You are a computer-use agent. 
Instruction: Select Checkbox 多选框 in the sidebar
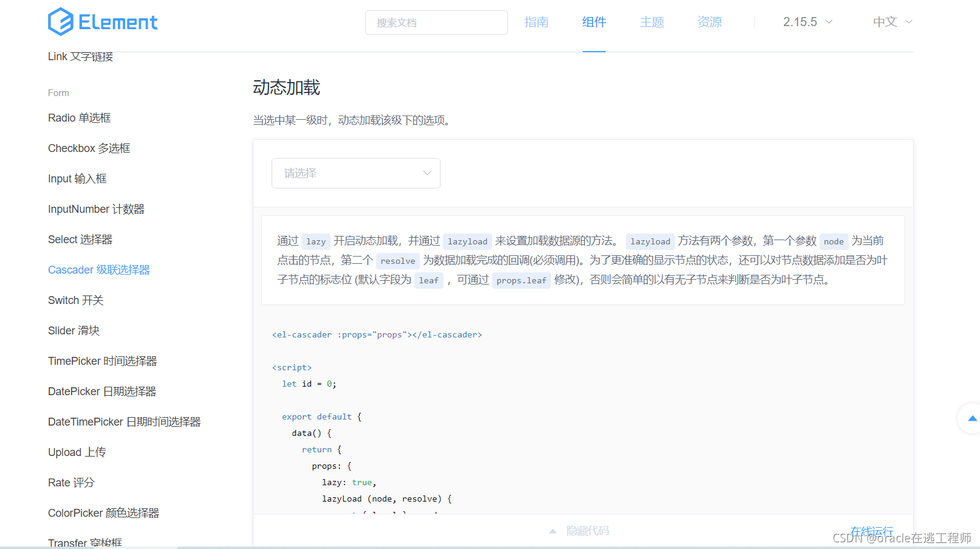(89, 148)
